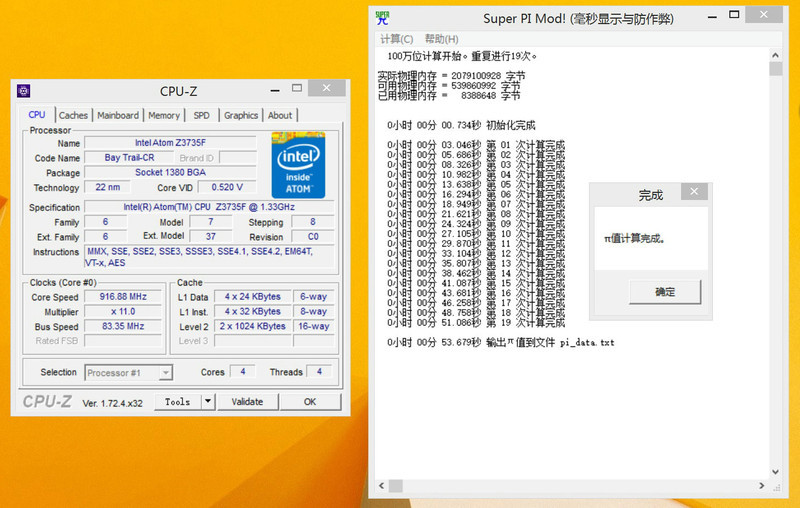Maximize the Super PI window
This screenshot has height=508, width=800.
coord(734,15)
